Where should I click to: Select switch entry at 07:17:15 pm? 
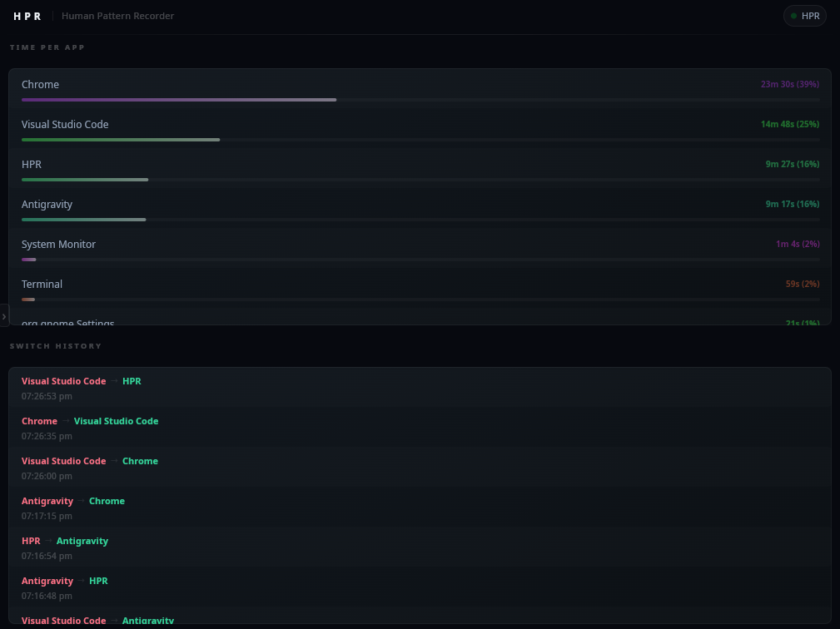pyautogui.click(x=420, y=508)
